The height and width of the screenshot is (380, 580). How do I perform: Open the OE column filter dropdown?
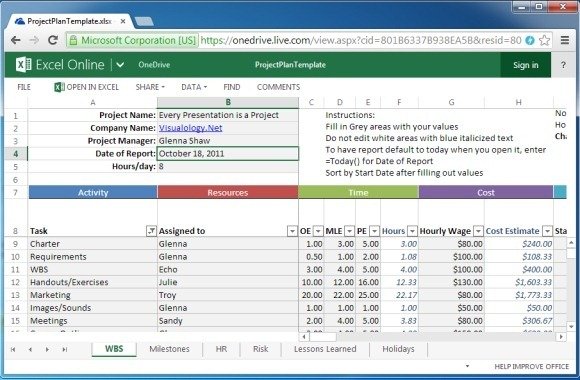[318, 231]
